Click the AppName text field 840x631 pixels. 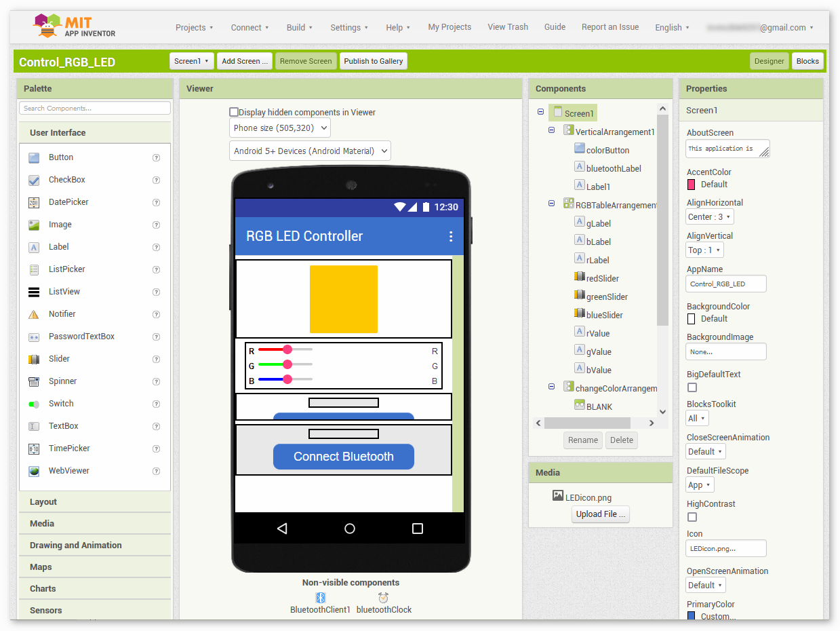pos(726,284)
